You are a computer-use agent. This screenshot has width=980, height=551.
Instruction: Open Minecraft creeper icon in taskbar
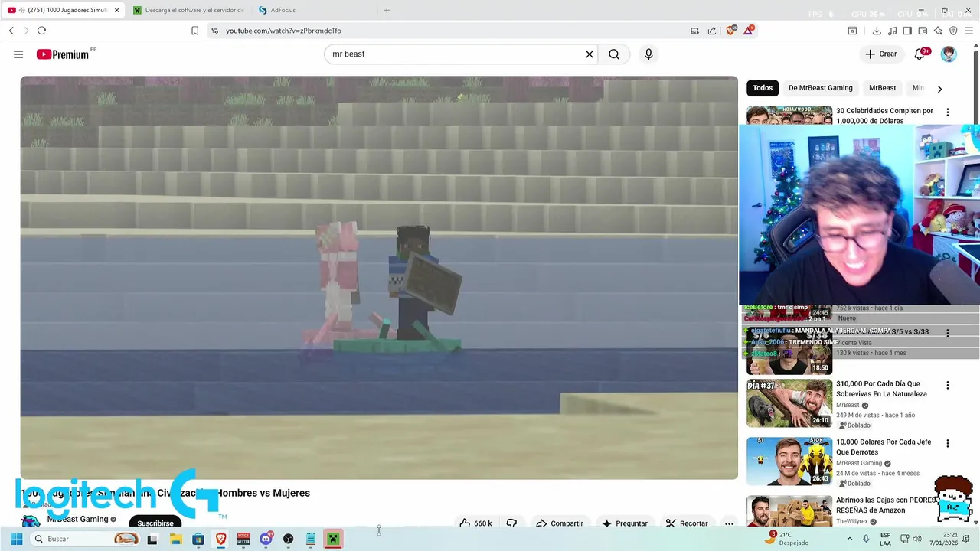(x=333, y=539)
